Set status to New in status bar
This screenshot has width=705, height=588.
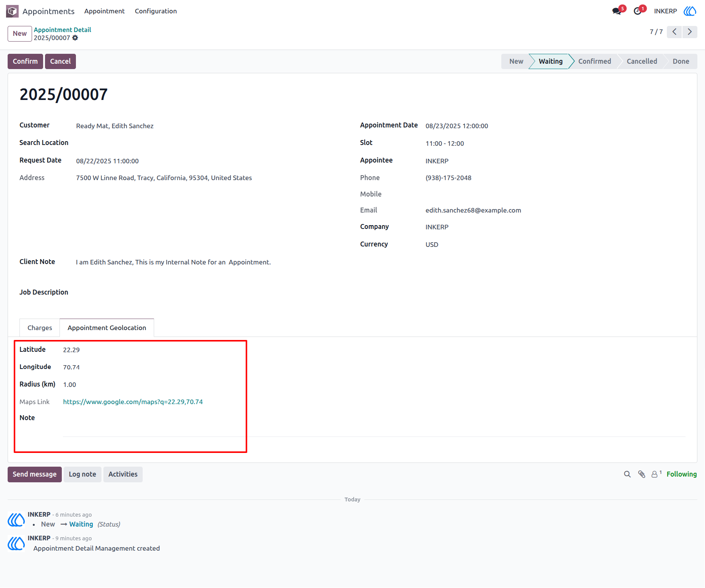pos(516,61)
